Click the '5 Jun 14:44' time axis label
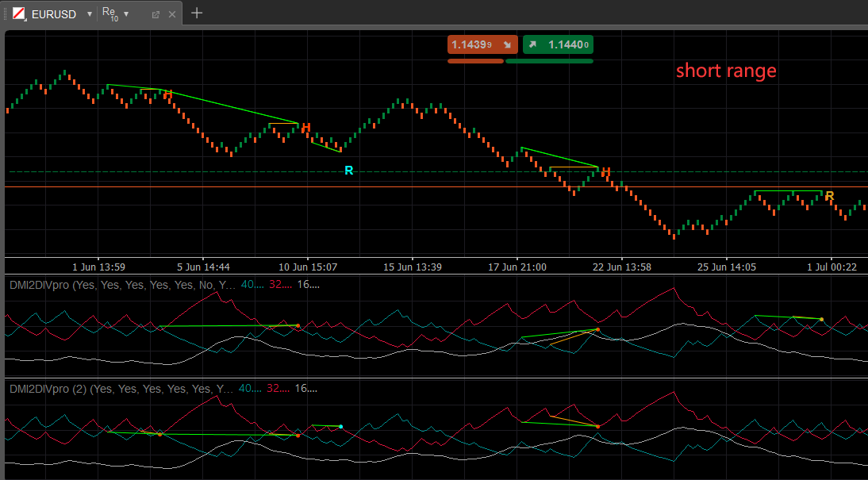The height and width of the screenshot is (480, 868). point(203,267)
